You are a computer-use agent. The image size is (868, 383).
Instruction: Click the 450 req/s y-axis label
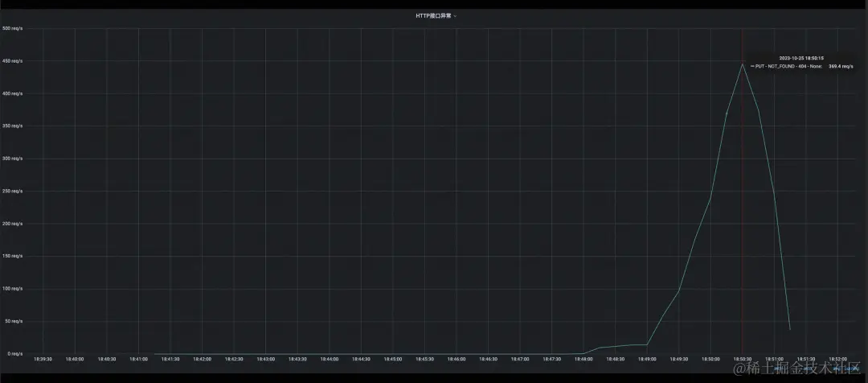[11, 61]
